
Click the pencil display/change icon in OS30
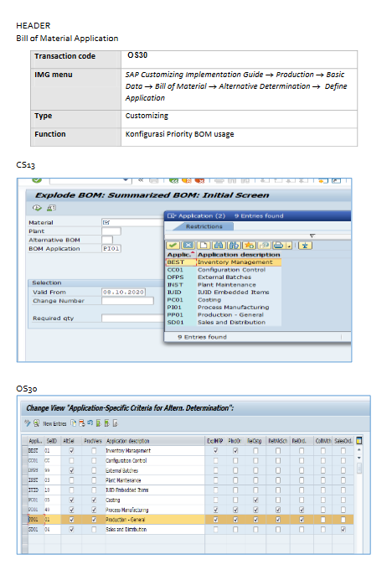28,423
